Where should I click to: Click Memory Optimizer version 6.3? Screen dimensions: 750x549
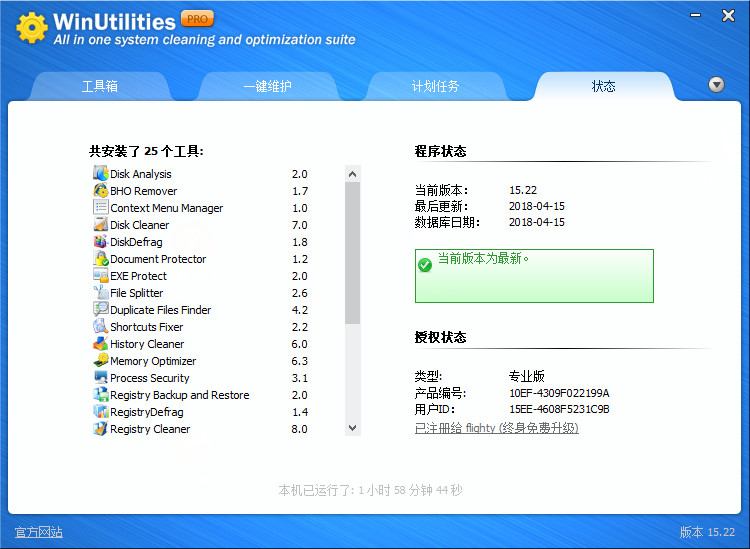tap(299, 361)
